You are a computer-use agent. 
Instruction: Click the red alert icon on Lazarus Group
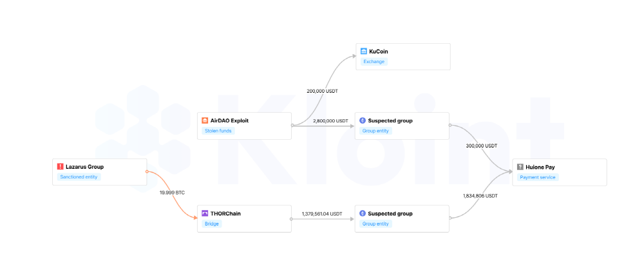click(x=61, y=167)
